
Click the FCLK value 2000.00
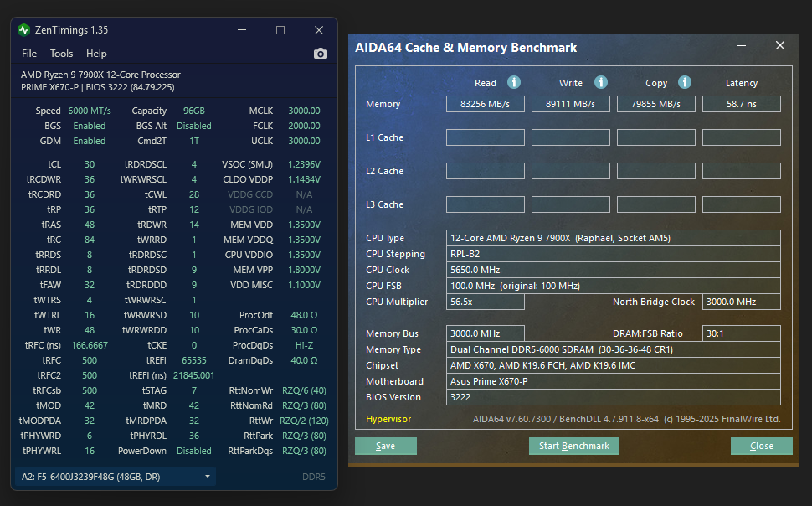304,126
